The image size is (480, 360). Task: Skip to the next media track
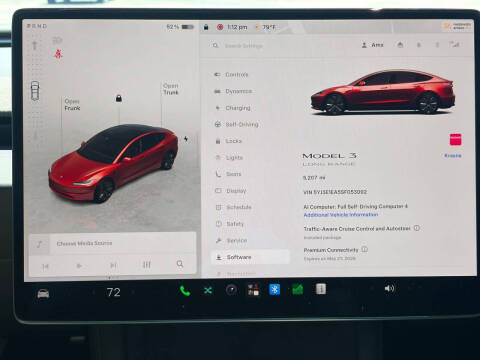[x=113, y=265]
